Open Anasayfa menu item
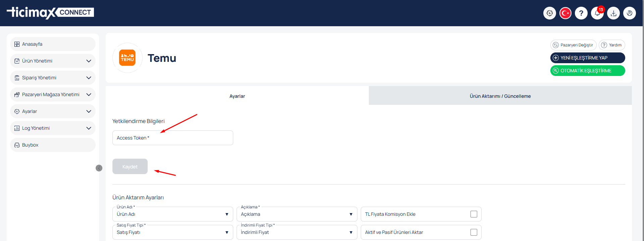Viewport: 644px width, 241px height. tap(53, 44)
